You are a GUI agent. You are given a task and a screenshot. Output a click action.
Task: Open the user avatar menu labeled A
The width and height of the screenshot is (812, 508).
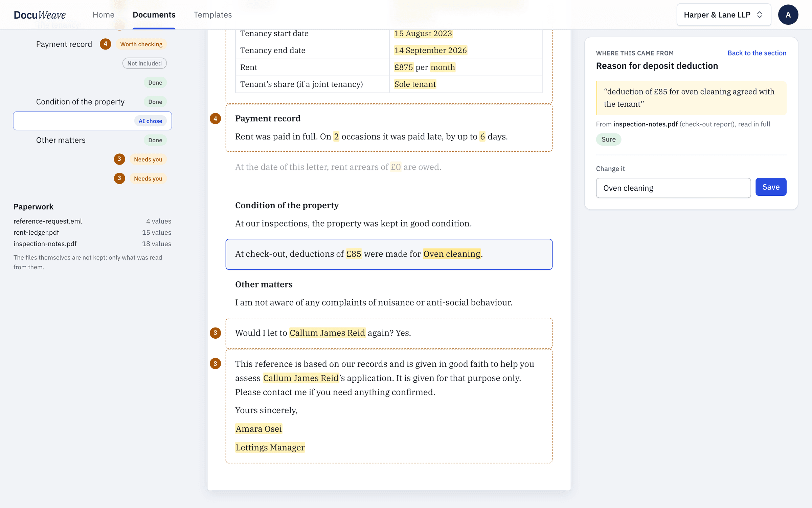click(788, 15)
